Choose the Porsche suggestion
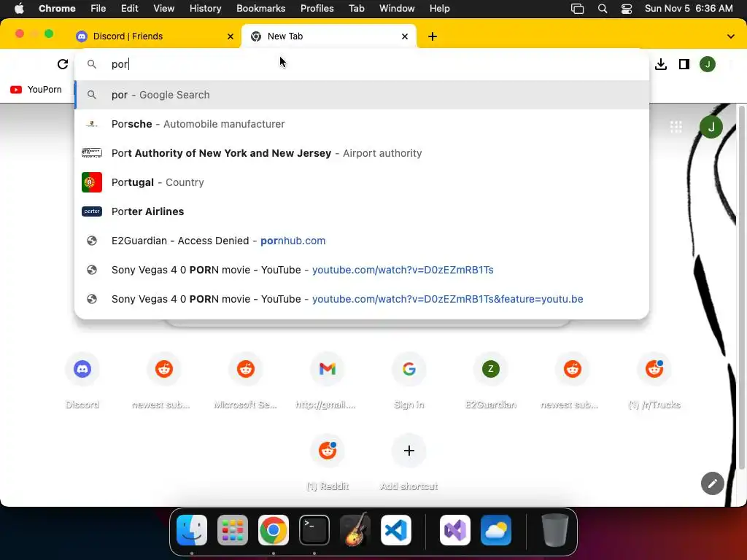The height and width of the screenshot is (560, 747). coord(362,124)
